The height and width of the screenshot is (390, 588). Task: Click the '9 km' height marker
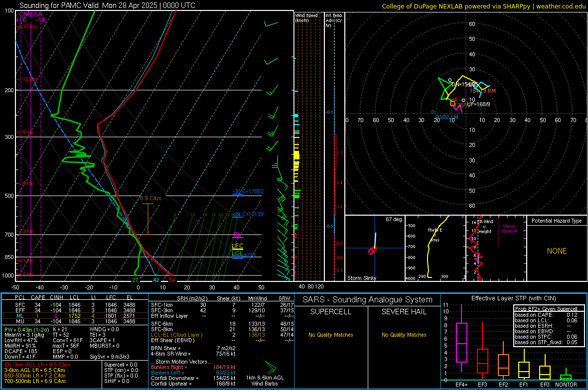(x=28, y=132)
